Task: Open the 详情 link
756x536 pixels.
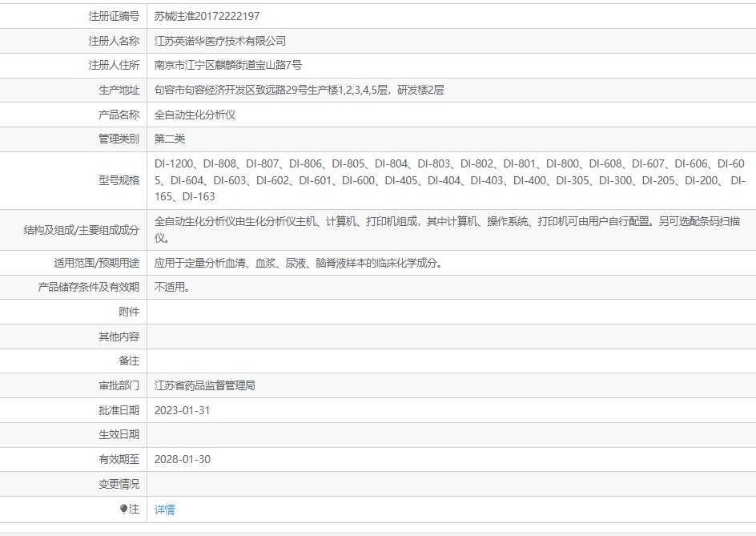Action: click(x=164, y=510)
